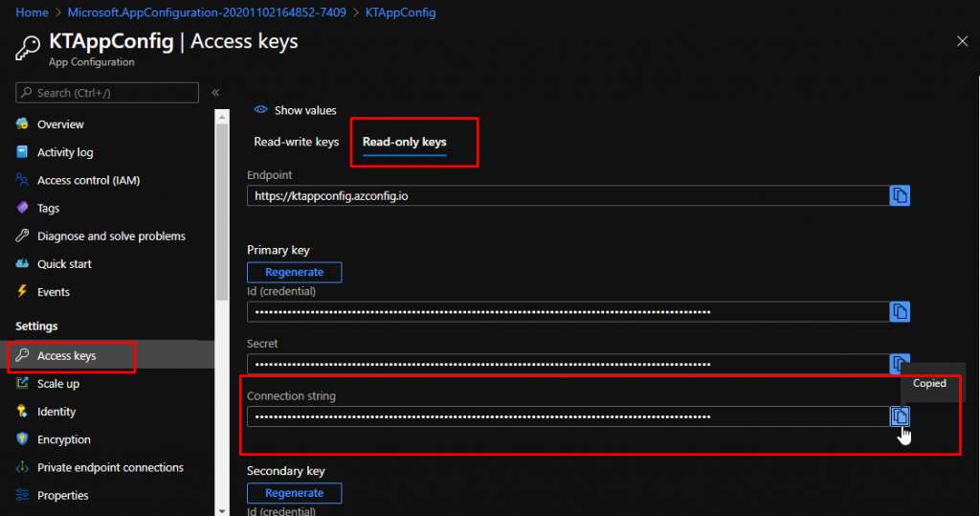Copy the Primary key Secret value
Image resolution: width=980 pixels, height=516 pixels.
point(900,364)
